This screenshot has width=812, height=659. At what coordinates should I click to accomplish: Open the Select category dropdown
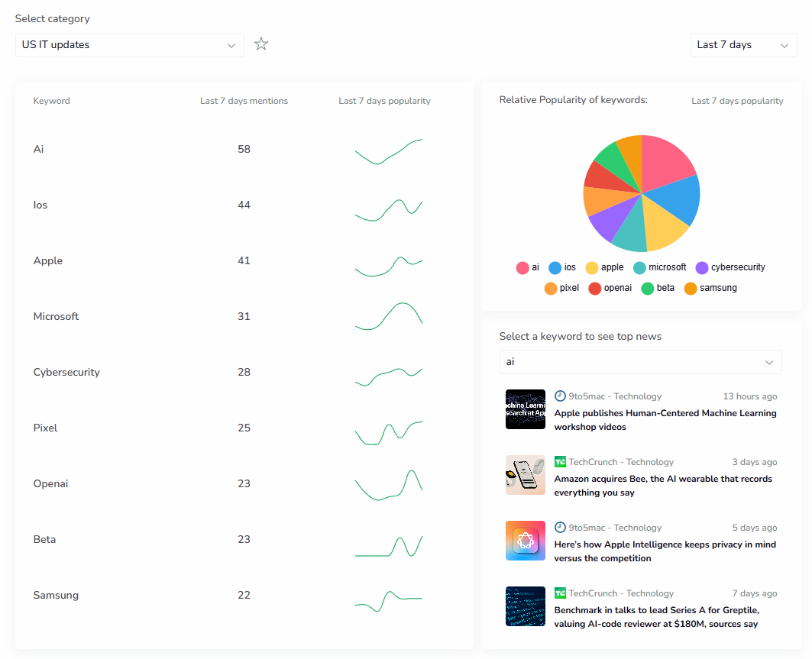[130, 45]
